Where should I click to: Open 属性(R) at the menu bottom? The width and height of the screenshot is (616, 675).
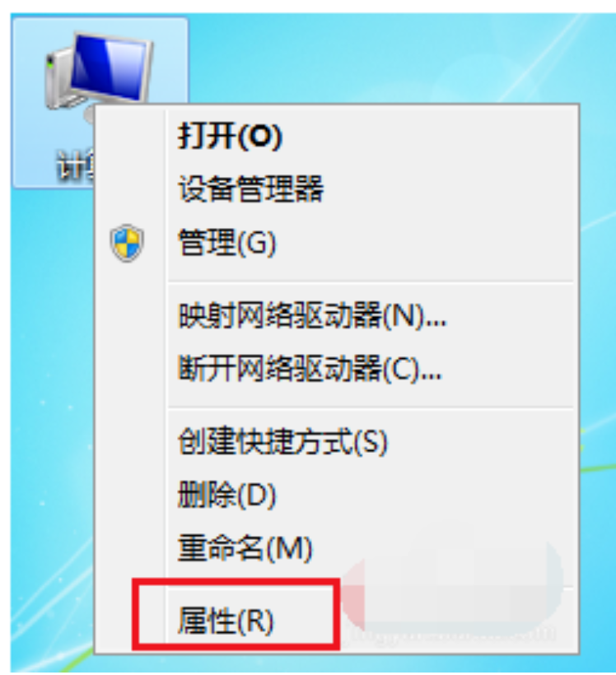pos(226,621)
